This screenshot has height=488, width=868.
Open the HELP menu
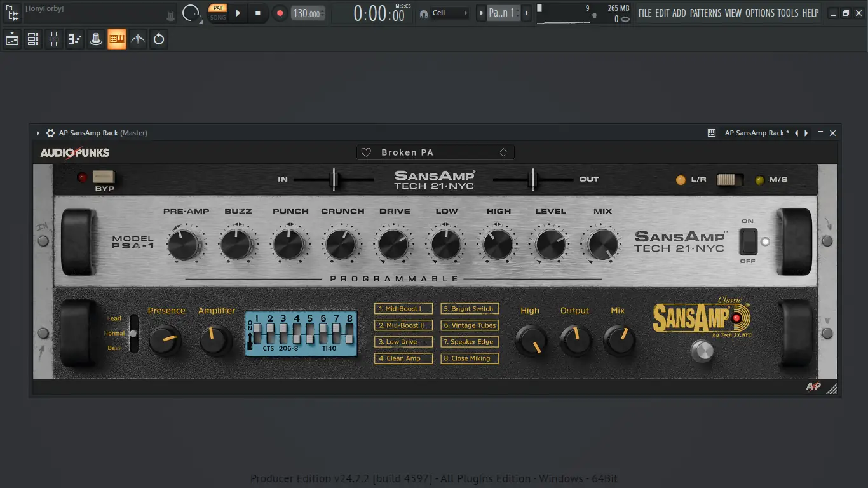[810, 13]
